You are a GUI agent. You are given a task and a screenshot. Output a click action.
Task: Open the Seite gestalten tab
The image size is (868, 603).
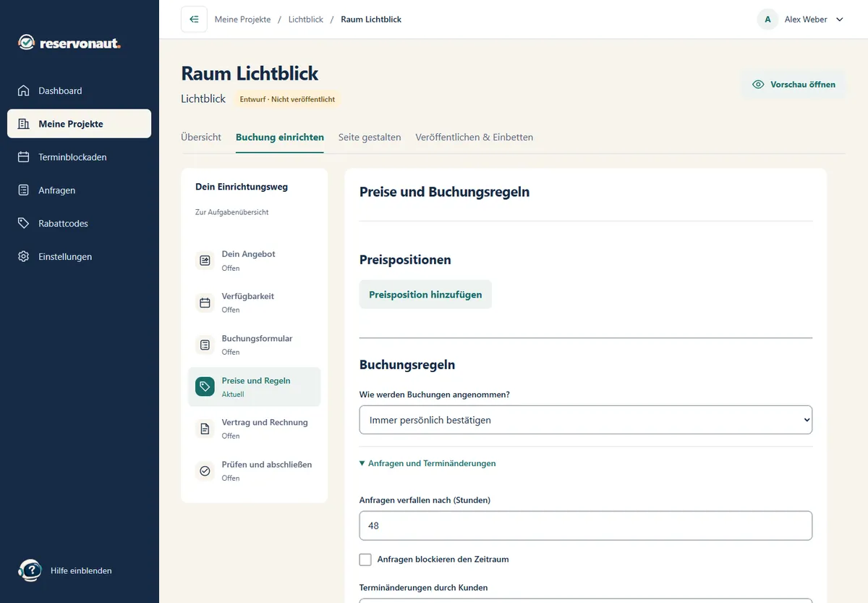click(x=370, y=137)
